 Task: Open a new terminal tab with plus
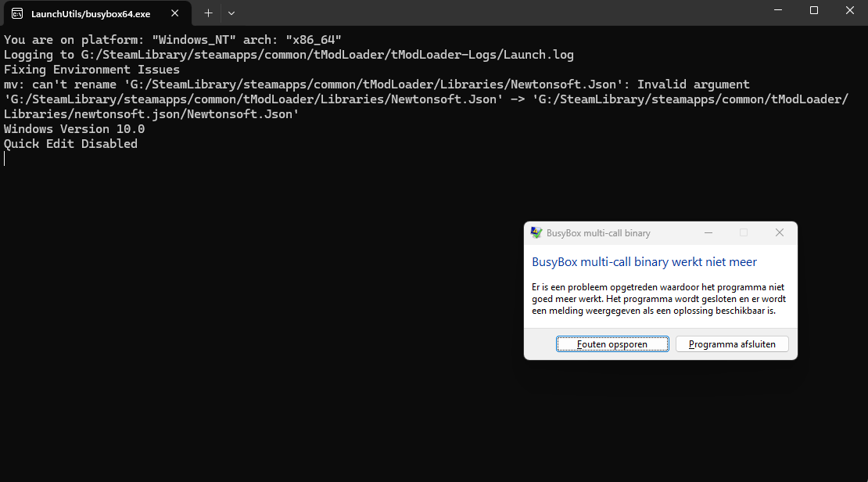(208, 13)
